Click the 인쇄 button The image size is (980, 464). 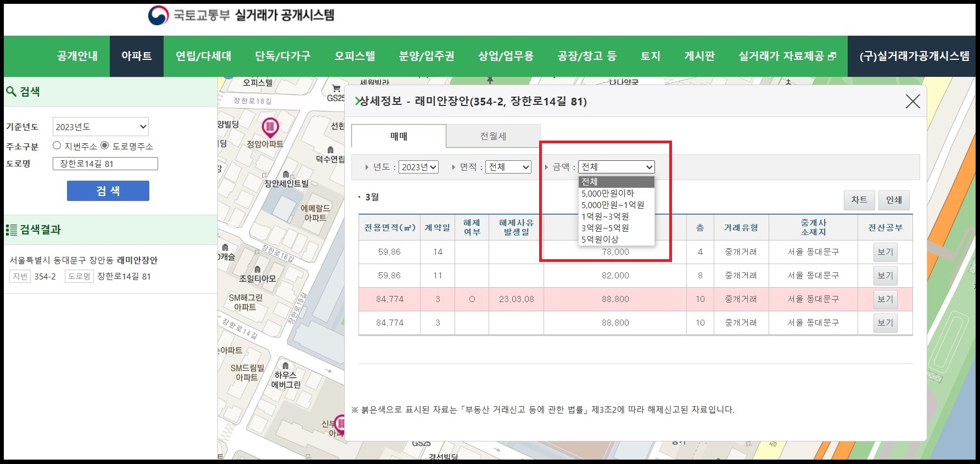coord(894,200)
